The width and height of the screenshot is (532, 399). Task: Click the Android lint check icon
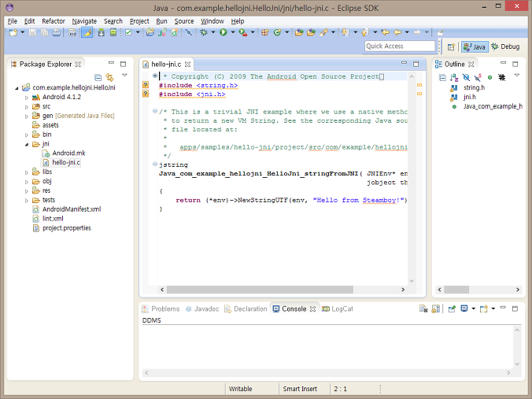pyautogui.click(x=128, y=32)
